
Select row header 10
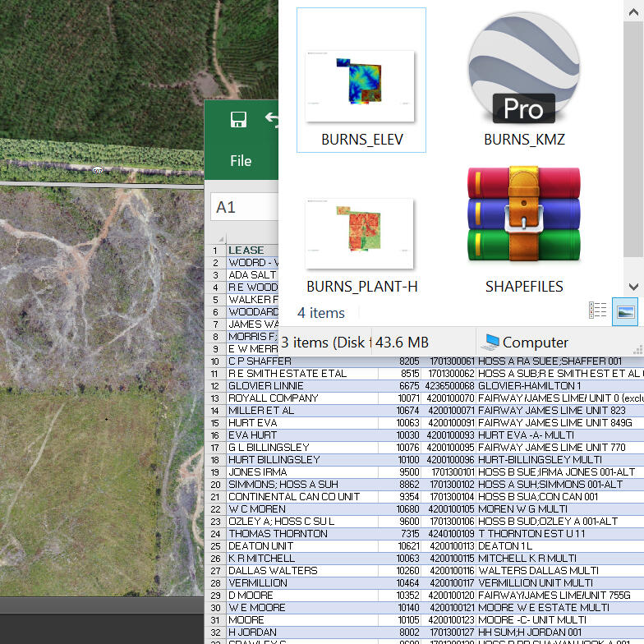(x=216, y=361)
